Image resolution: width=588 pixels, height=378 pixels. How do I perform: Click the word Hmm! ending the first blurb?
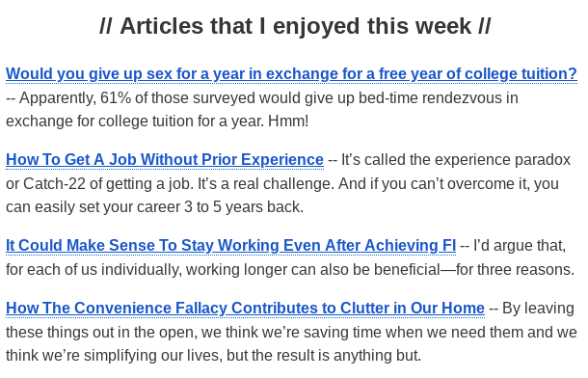click(x=288, y=121)
